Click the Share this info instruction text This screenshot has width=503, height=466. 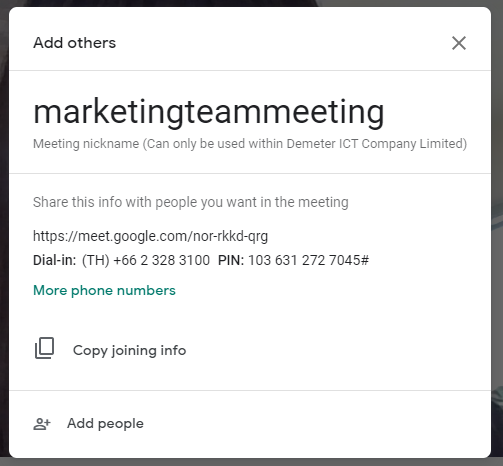(191, 202)
